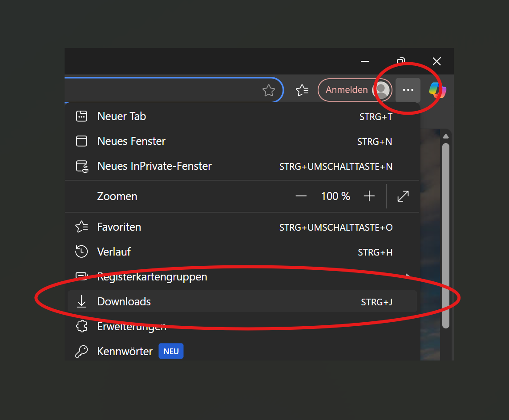Screen dimensions: 509x420
Task: Expand the Registerkartengruppen submenu arrow
Action: click(x=408, y=276)
